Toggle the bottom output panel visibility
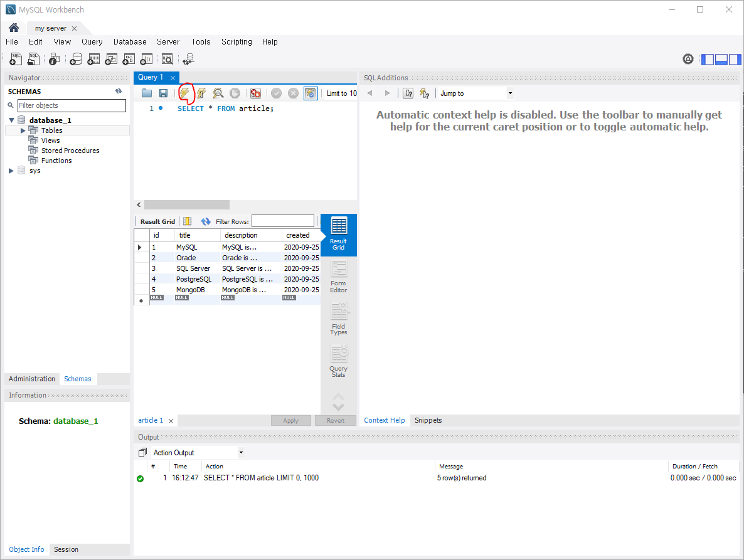 point(721,60)
